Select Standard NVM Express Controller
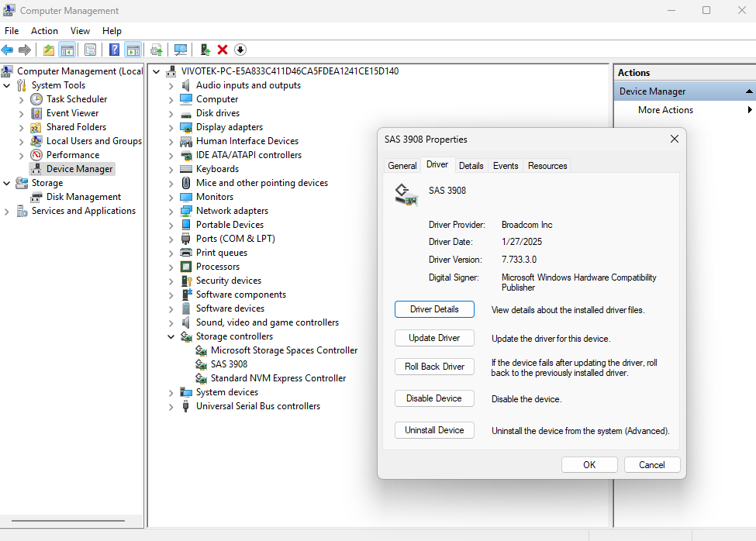 tap(278, 379)
